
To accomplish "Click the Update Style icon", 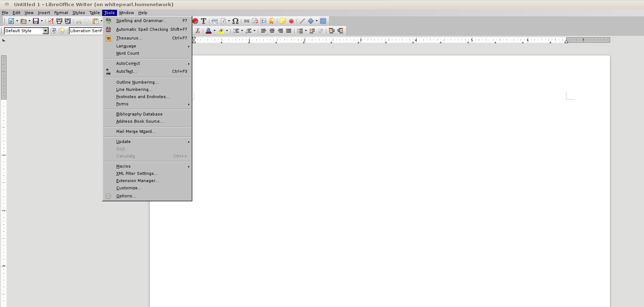I will coord(54,31).
